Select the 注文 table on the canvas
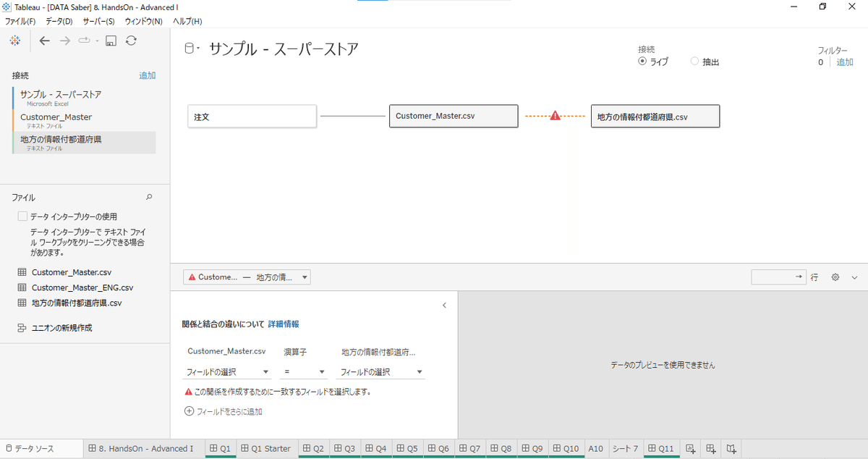Screen dimensions: 868x459 click(252, 117)
